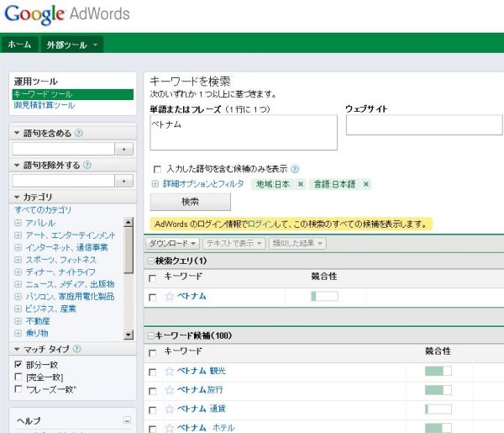Open the 御見積計算ツール link
The height and width of the screenshot is (433, 504).
[x=44, y=105]
